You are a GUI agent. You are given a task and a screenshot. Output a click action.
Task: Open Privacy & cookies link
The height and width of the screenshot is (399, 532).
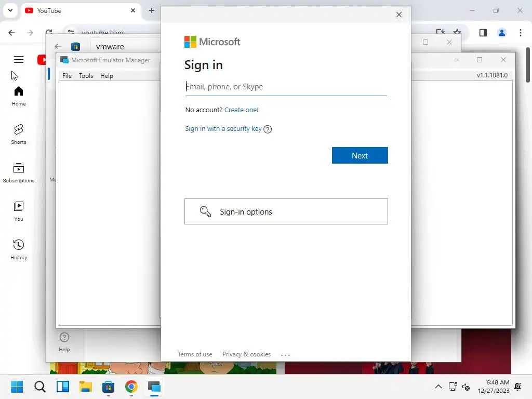pos(246,354)
